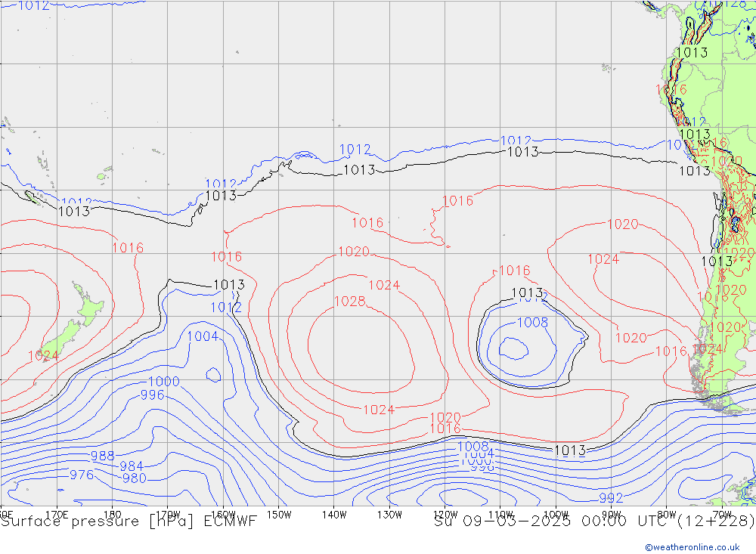Click the 984 isobar label

click(x=131, y=466)
